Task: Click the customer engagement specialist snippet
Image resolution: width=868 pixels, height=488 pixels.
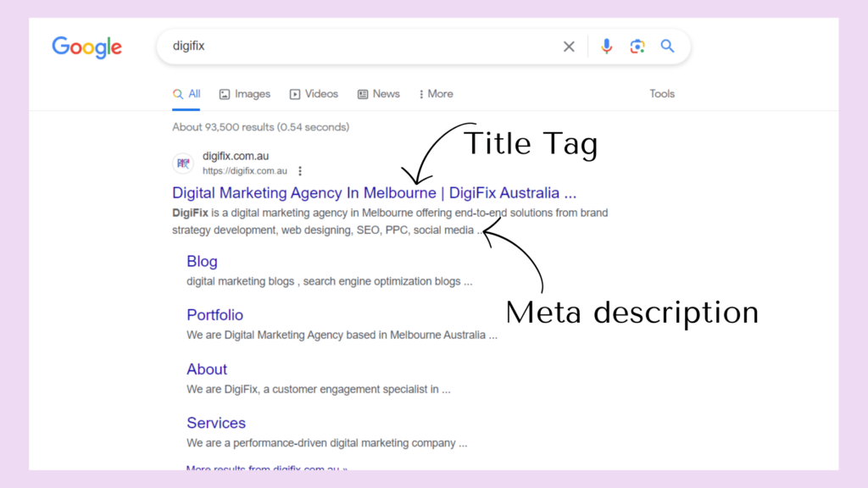Action: click(319, 390)
